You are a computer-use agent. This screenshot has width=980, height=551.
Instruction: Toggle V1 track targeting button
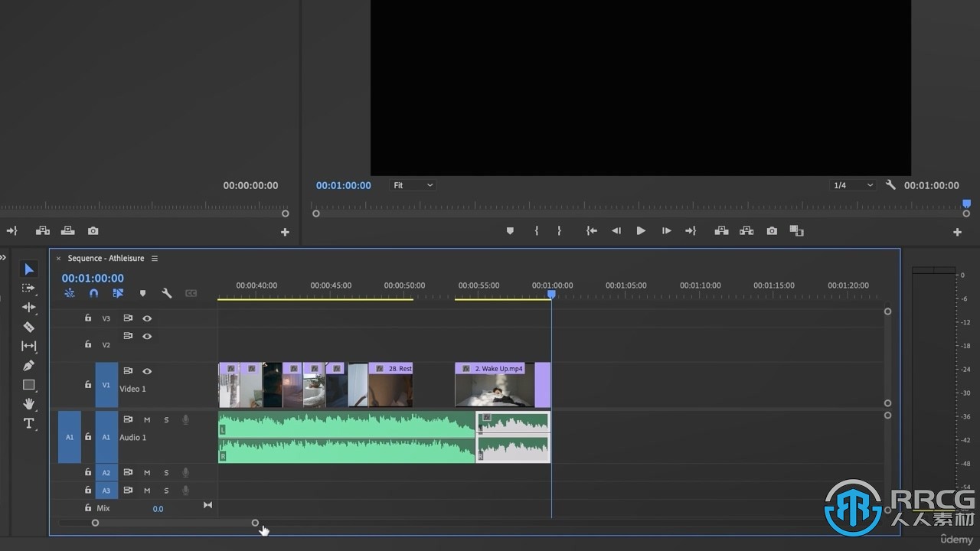point(106,385)
